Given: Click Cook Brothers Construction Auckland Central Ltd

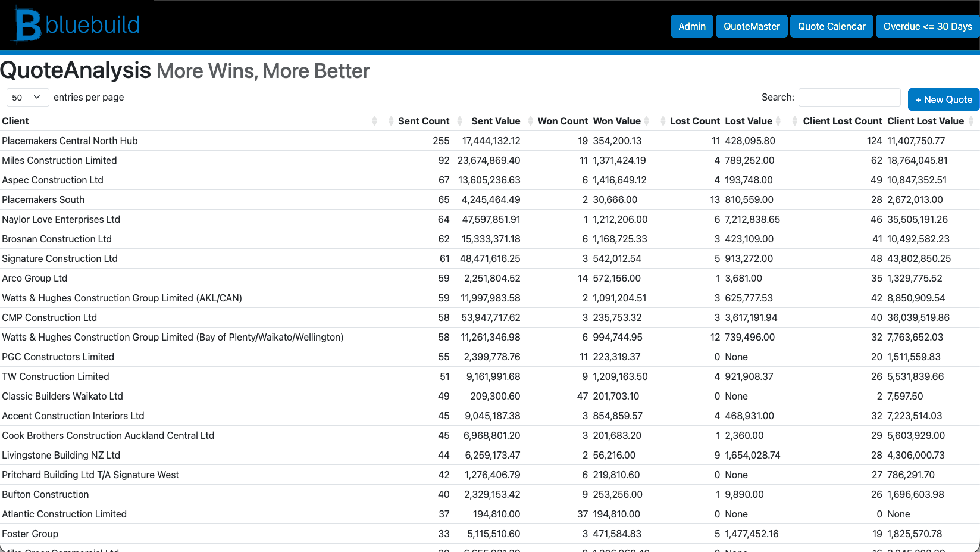Looking at the screenshot, I should [108, 435].
